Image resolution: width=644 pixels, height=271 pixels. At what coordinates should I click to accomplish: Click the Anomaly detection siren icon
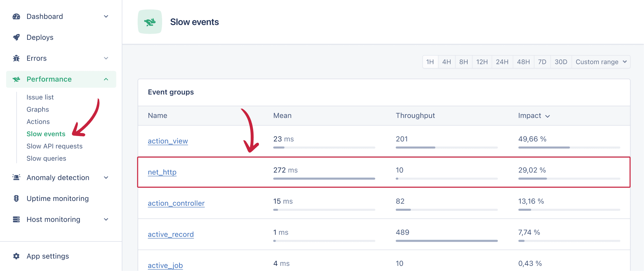(x=16, y=177)
